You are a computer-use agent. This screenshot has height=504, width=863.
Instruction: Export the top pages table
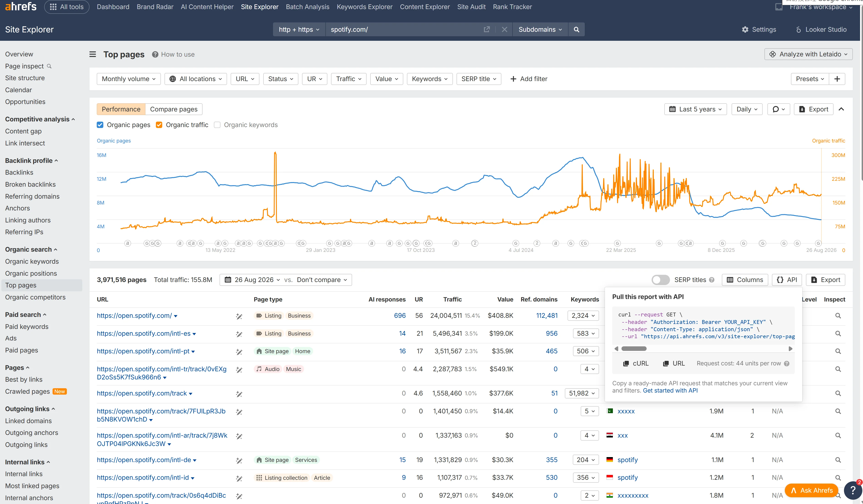click(825, 280)
